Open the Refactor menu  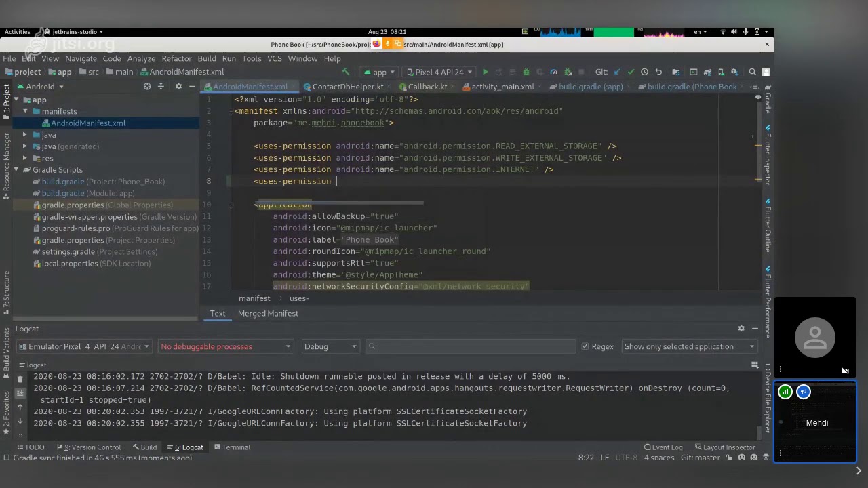(176, 59)
